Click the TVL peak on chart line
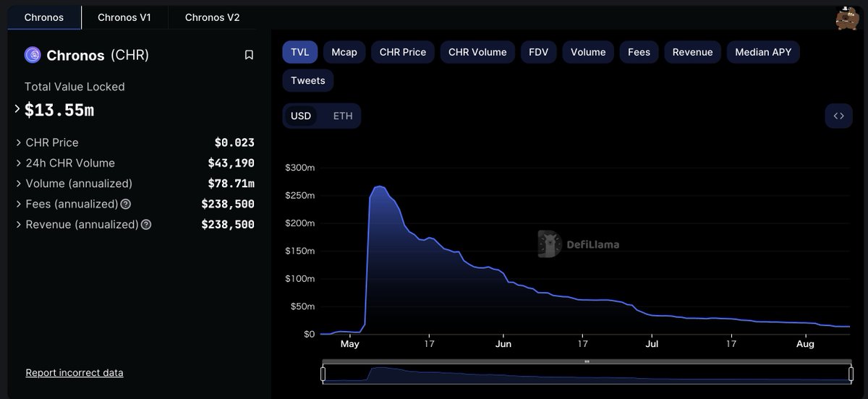The height and width of the screenshot is (399, 868). [x=379, y=186]
